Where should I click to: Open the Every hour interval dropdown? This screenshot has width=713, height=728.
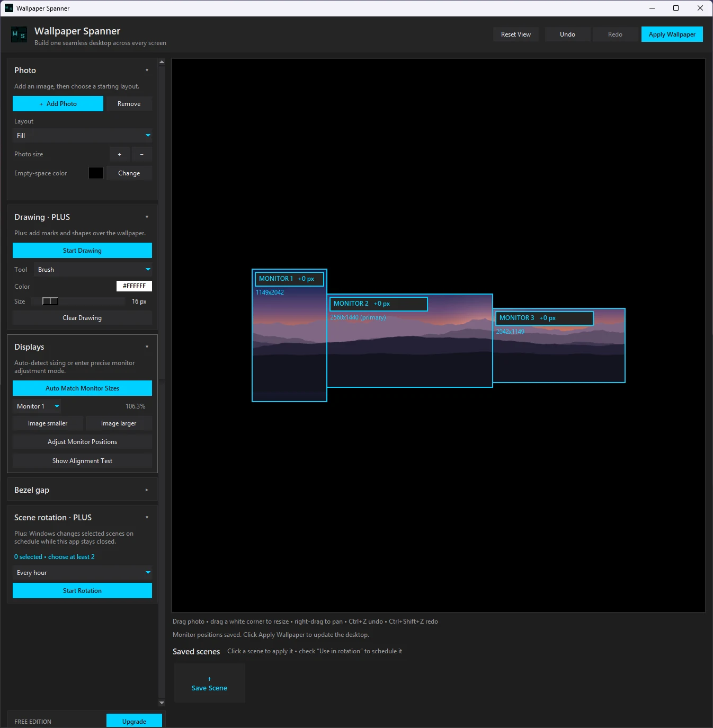coord(82,573)
